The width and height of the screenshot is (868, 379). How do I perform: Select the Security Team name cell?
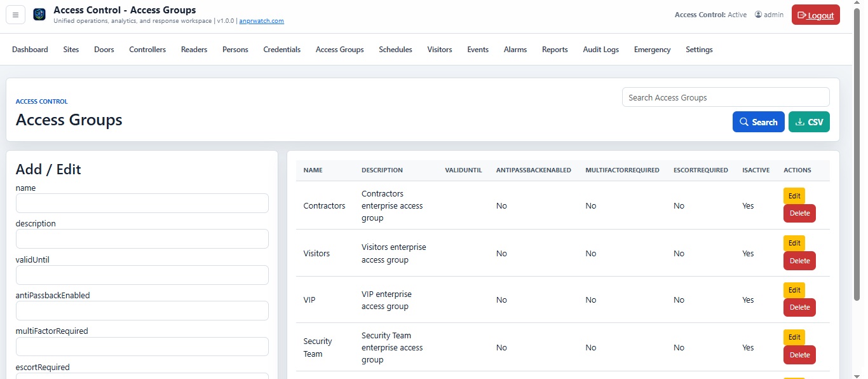318,348
